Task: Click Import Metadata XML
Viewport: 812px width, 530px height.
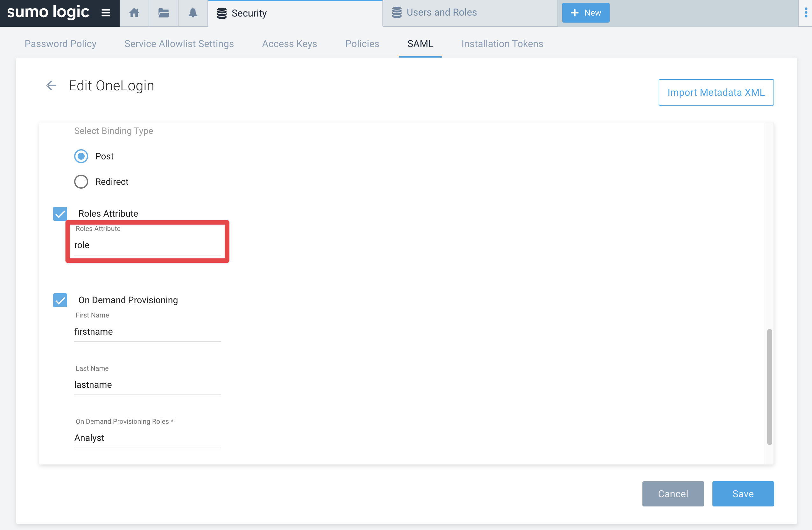Action: point(716,92)
